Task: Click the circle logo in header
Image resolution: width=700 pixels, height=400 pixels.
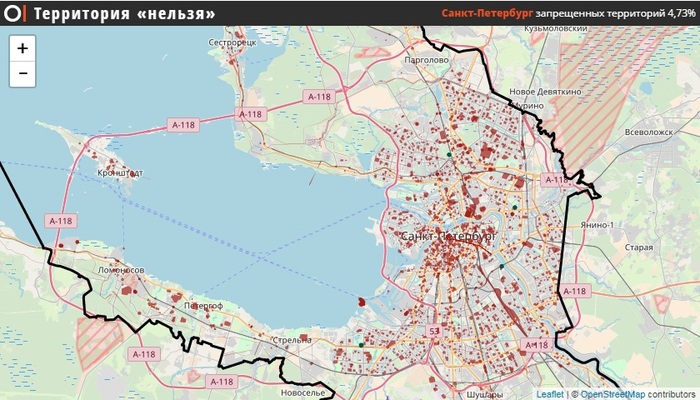Action: 12,13
